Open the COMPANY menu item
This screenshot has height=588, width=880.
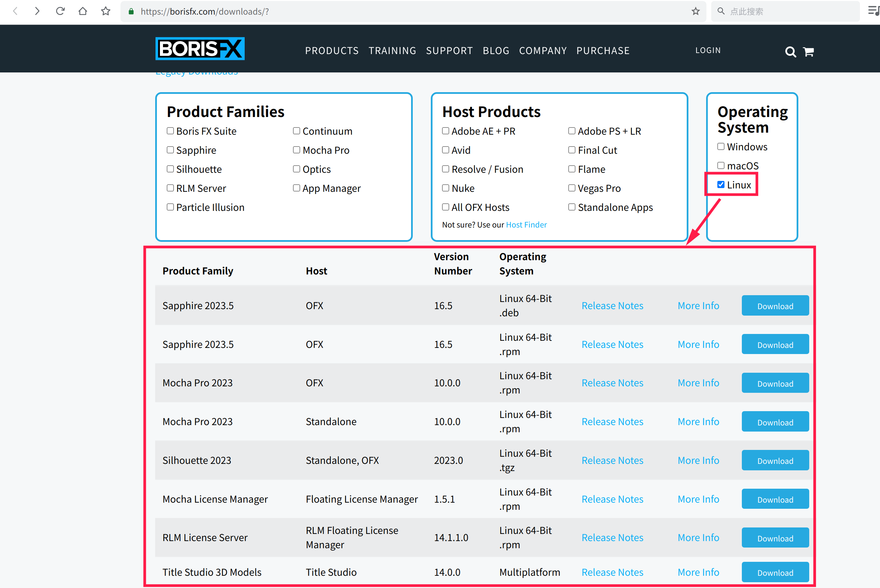click(543, 51)
